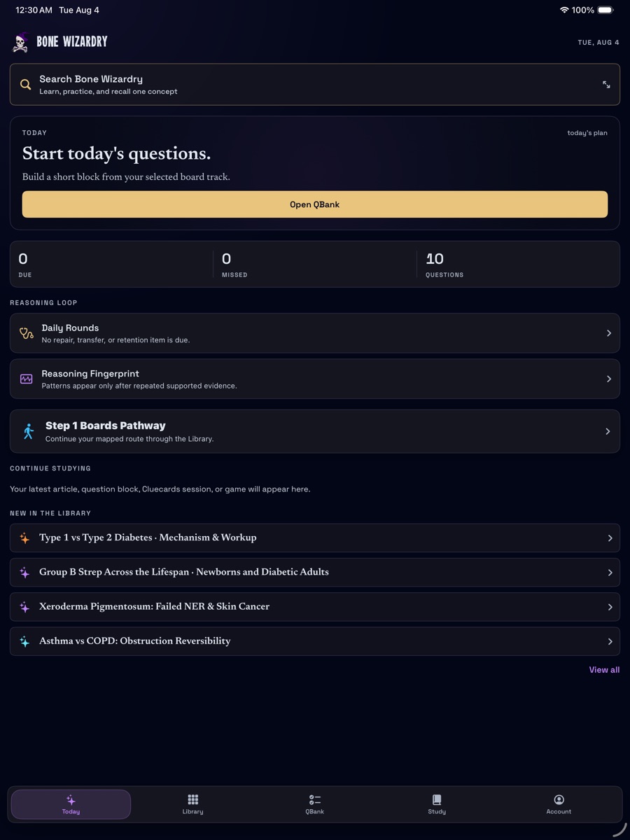
Task: Open the Daily Rounds title
Action: 70,328
